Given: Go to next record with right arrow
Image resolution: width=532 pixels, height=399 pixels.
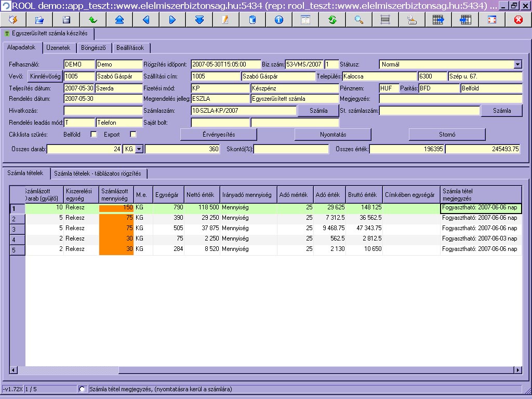Looking at the screenshot, I should (172, 20).
